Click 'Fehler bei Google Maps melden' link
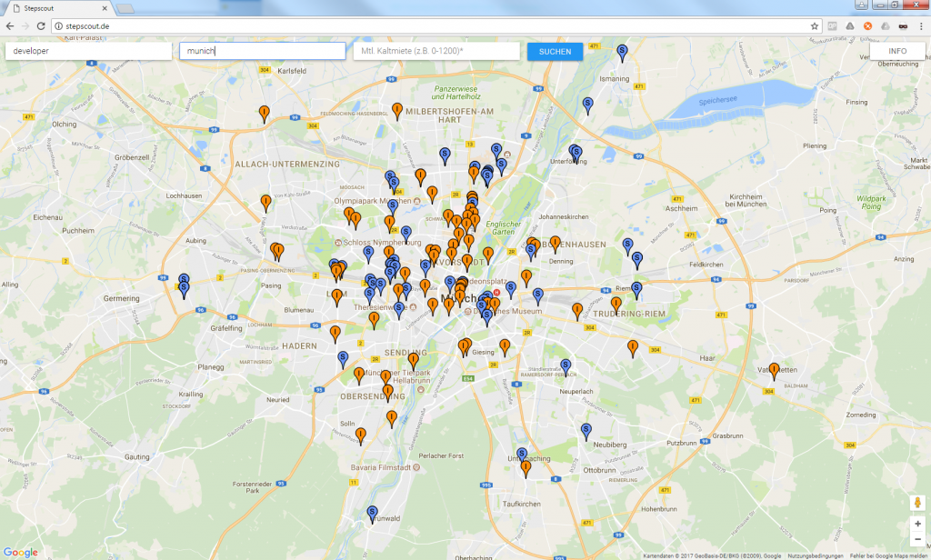This screenshot has width=931, height=560. pos(889,556)
